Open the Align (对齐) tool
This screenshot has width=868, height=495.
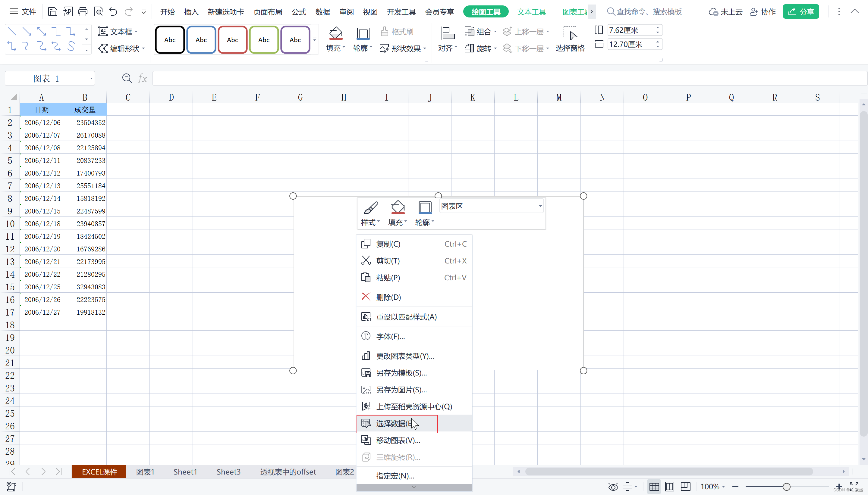tap(448, 39)
